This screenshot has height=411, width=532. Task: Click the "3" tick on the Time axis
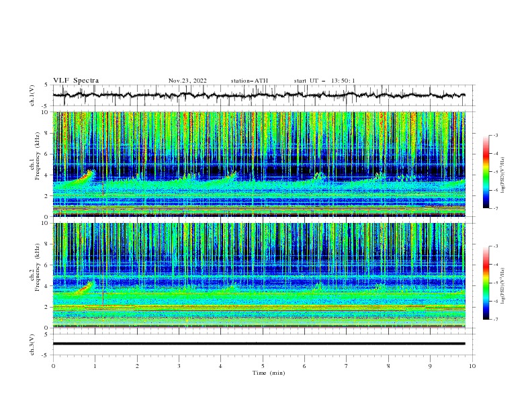[179, 366]
